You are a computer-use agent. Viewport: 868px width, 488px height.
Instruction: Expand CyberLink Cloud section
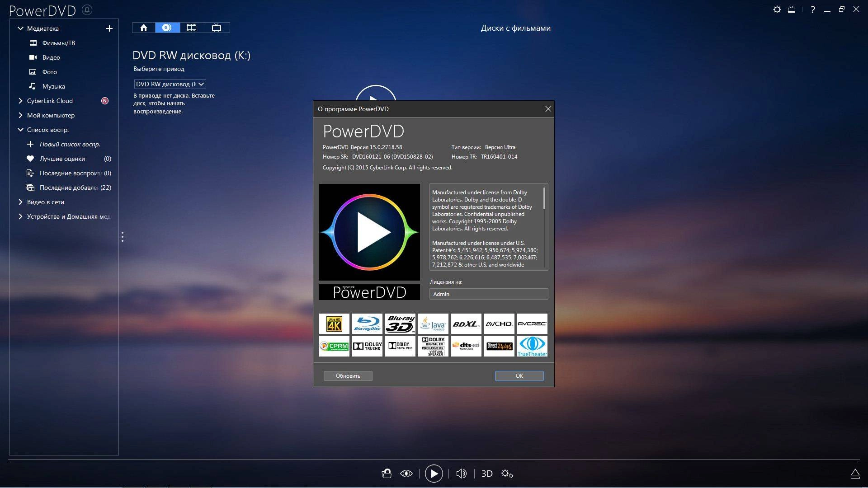click(x=20, y=101)
